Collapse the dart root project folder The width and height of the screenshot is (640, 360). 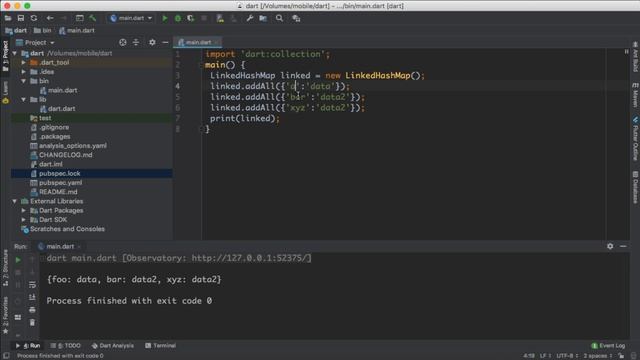pos(15,53)
